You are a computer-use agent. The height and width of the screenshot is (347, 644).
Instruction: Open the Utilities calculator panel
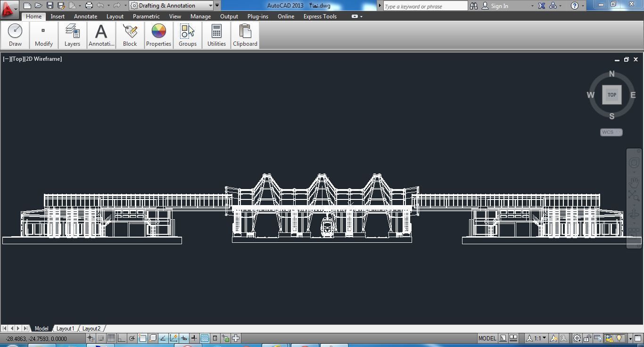pos(216,35)
